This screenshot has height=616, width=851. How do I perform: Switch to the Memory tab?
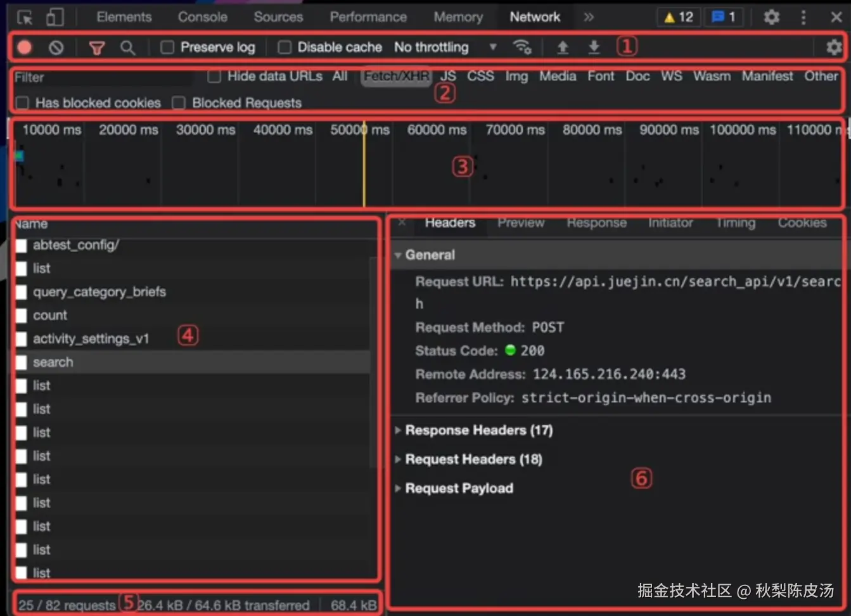[x=458, y=17]
